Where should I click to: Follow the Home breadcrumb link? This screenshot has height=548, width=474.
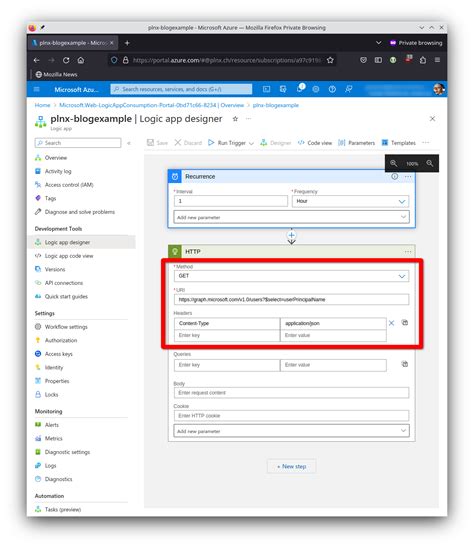(x=42, y=105)
